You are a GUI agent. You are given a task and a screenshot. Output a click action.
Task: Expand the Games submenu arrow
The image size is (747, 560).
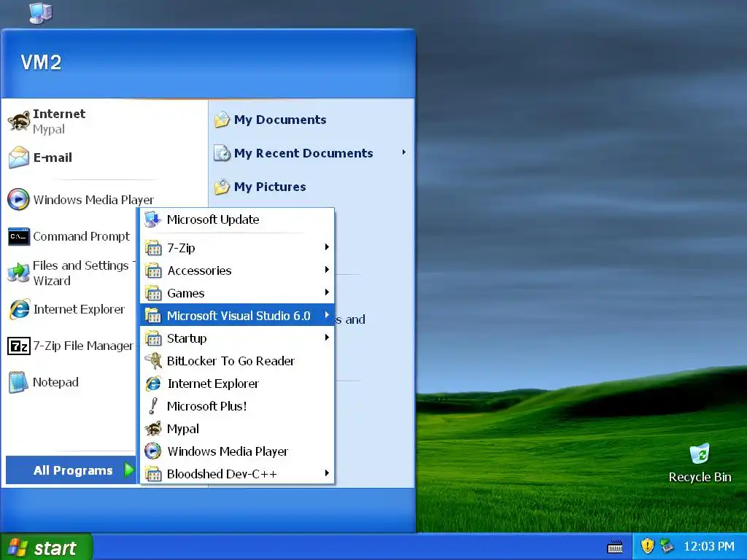point(327,292)
